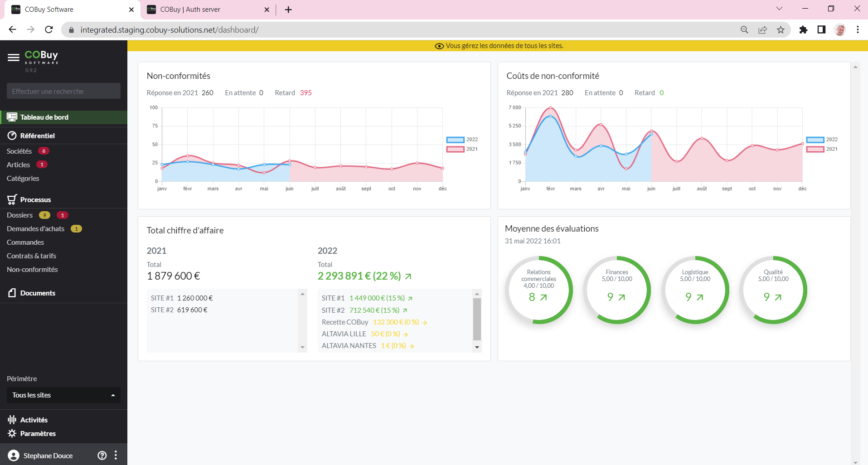Viewport: 868px width, 465px height.
Task: Click the Paramètres gear icon
Action: click(x=12, y=434)
